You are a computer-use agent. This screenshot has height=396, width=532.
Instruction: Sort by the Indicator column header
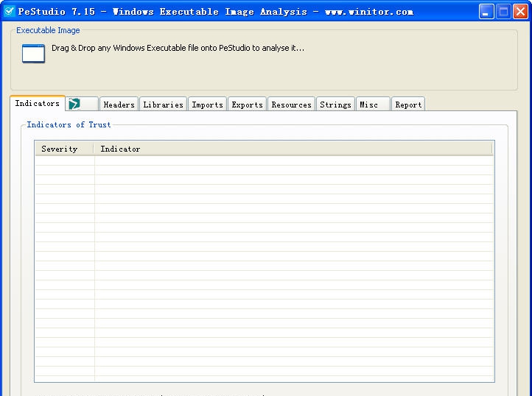[x=293, y=149]
